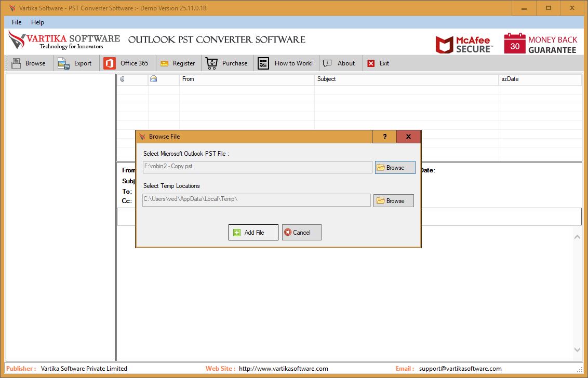Click the 'Publisher :' status label
This screenshot has height=378, width=588.
[x=21, y=369]
